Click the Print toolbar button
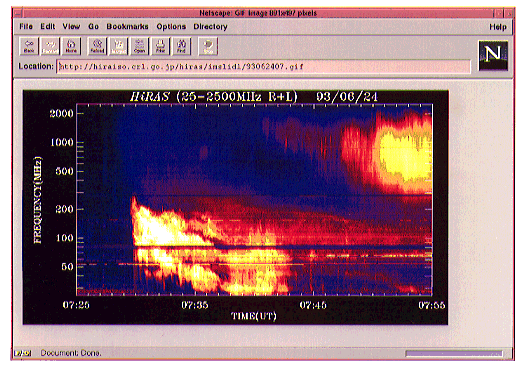The height and width of the screenshot is (369, 520). (160, 46)
